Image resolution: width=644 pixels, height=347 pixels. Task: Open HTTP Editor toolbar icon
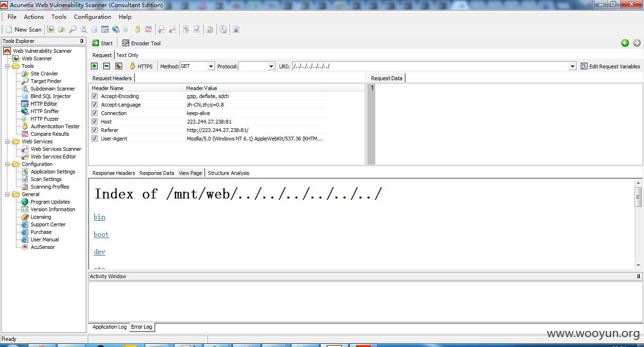[x=105, y=29]
